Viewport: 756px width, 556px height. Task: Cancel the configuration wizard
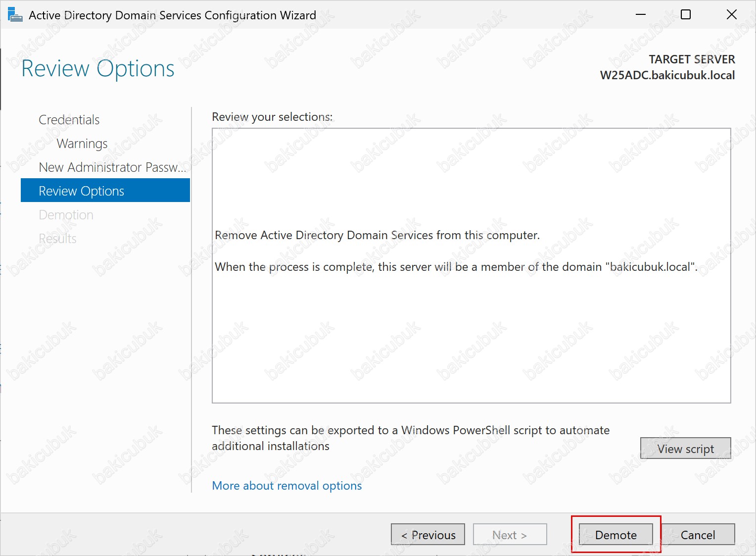tap(698, 535)
